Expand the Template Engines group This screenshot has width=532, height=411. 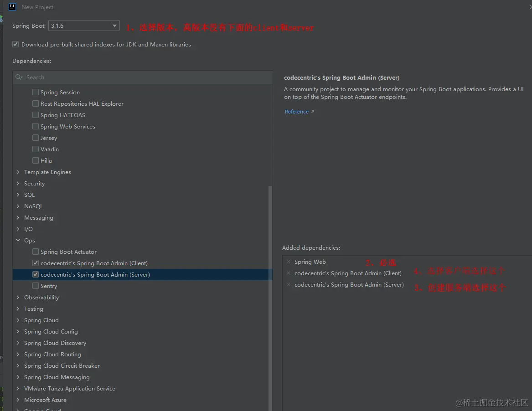tap(18, 172)
